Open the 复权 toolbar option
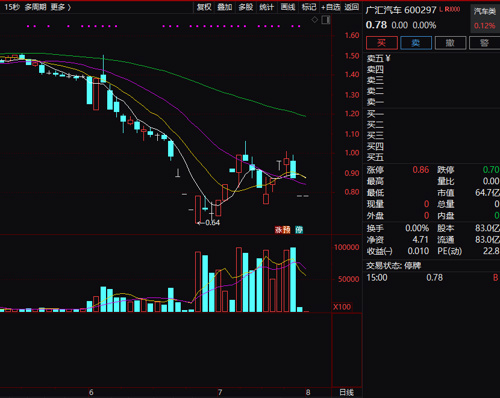Viewport: 500px width, 398px height. pyautogui.click(x=204, y=7)
